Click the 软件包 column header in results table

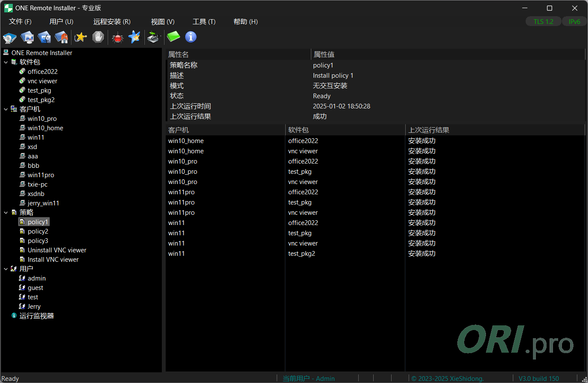click(x=345, y=130)
